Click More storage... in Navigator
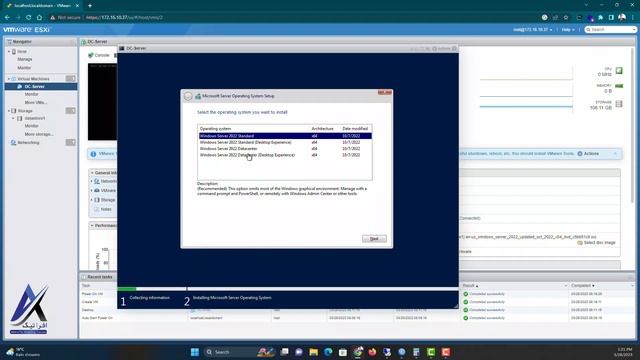Screen dimensions: 640x360 pyautogui.click(x=39, y=134)
